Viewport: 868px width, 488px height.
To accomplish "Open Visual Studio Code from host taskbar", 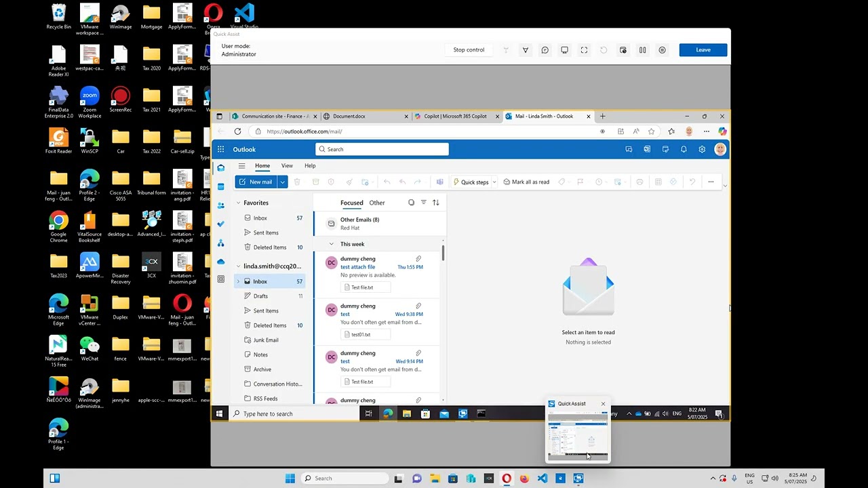I will click(542, 479).
